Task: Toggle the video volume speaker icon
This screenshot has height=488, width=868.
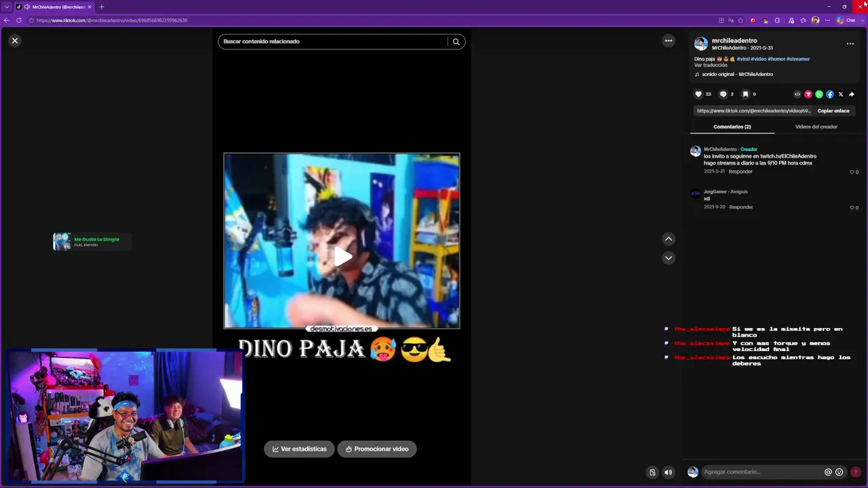Action: coord(669,472)
